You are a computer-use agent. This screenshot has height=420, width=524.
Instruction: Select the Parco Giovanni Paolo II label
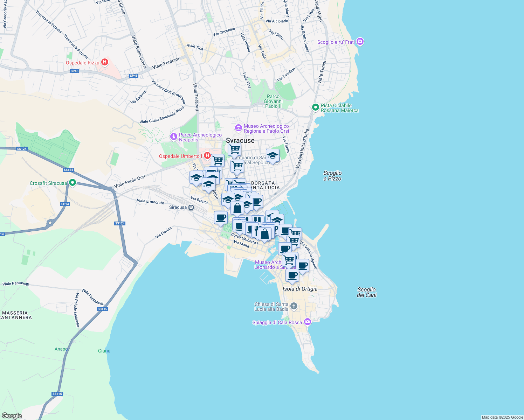click(x=273, y=101)
